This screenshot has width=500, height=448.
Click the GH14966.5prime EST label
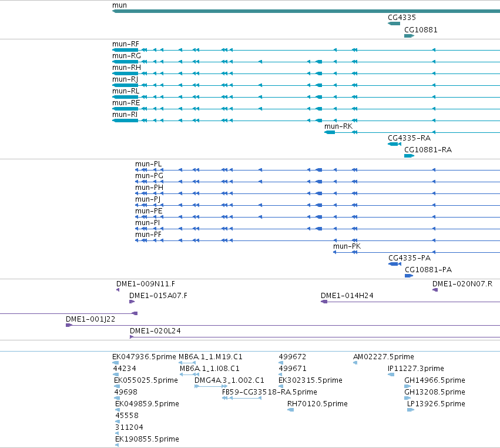click(435, 380)
